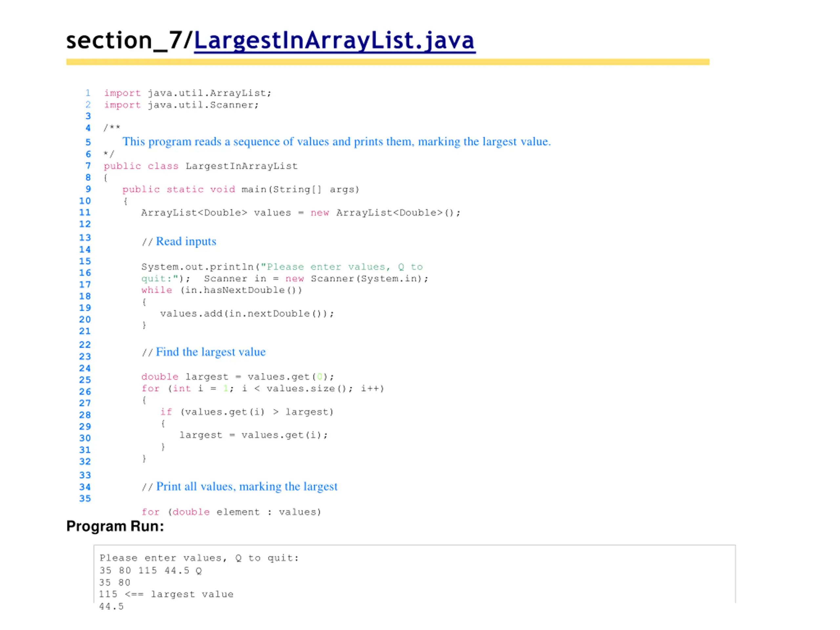Click the '// Read inputs' comment
Screen dimensions: 840x630
[x=179, y=241]
